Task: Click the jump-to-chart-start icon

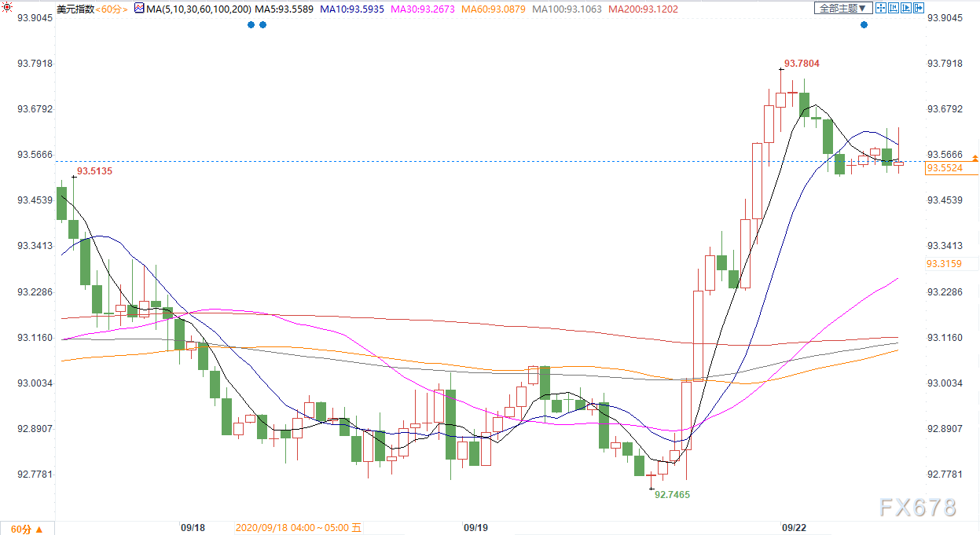Action: (x=894, y=8)
